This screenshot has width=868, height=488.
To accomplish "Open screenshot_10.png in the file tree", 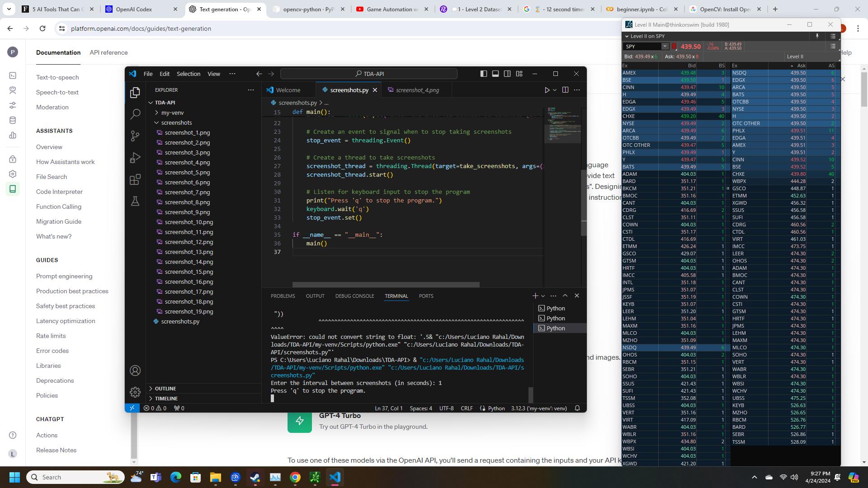I will coord(189,222).
